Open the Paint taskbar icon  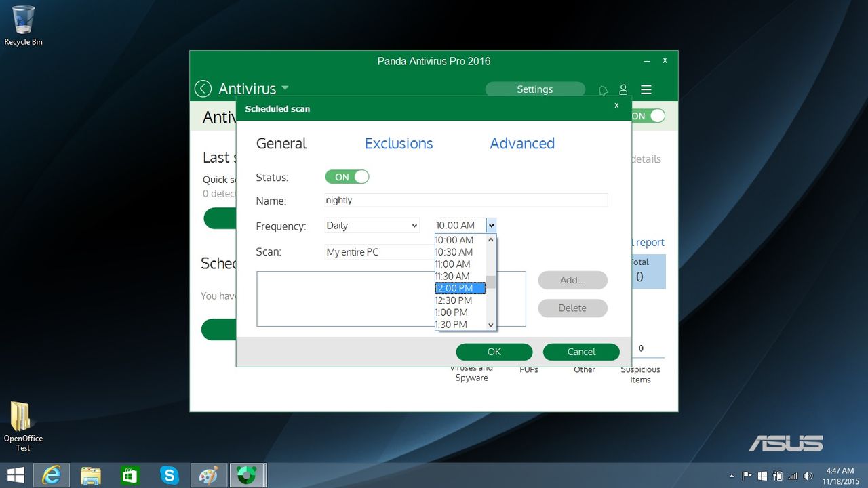point(208,475)
